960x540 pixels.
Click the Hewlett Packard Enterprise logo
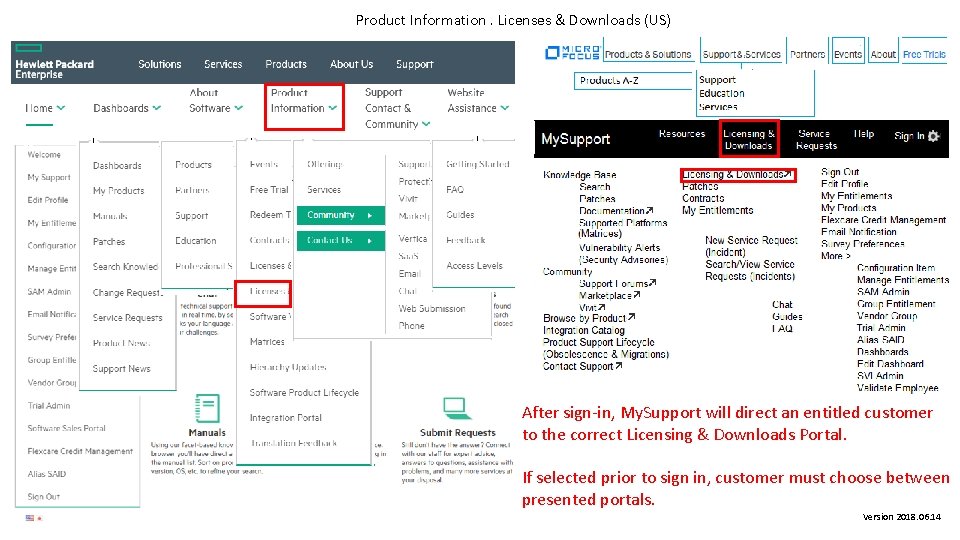point(54,62)
